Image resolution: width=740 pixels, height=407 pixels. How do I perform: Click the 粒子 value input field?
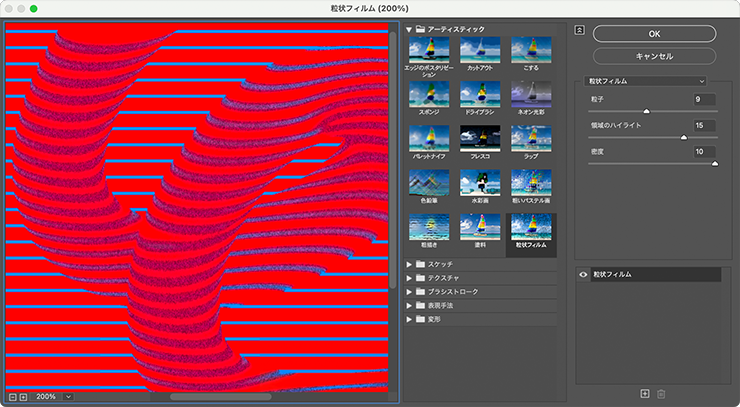705,99
